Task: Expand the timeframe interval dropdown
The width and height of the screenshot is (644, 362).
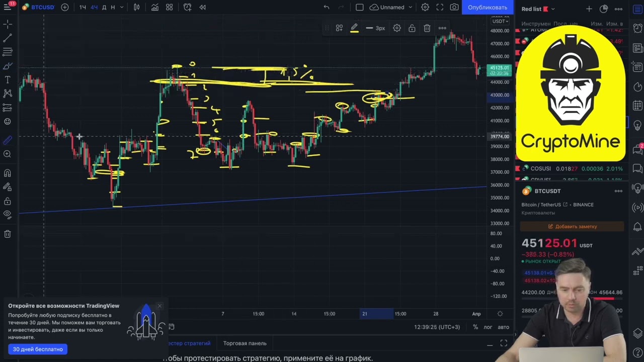Action: point(122,7)
